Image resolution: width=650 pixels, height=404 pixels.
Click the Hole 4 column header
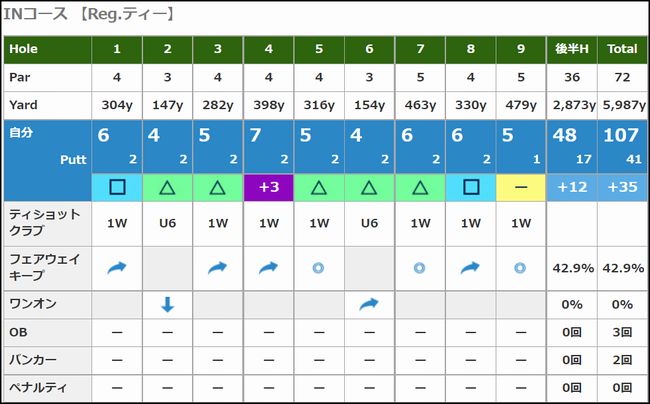269,49
